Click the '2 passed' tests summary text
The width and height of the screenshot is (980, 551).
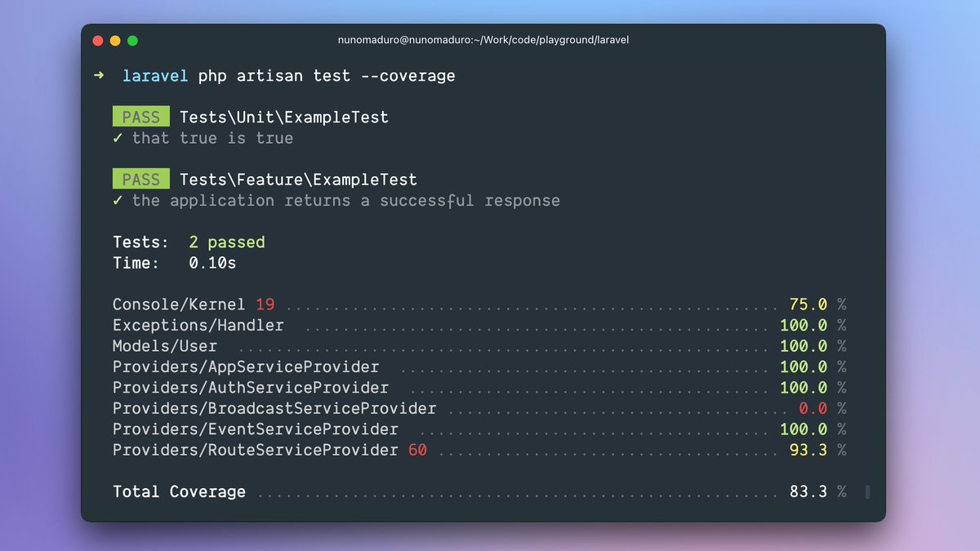click(227, 242)
